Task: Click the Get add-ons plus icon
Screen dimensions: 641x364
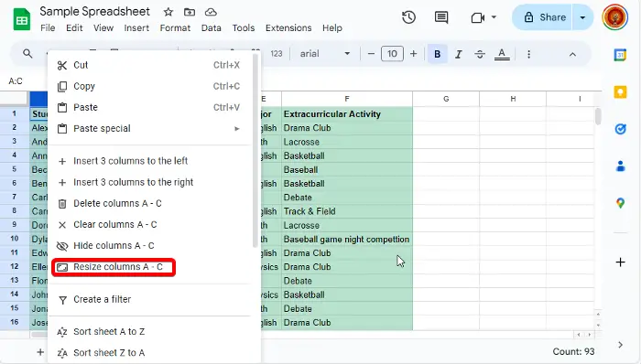Action: (x=620, y=262)
